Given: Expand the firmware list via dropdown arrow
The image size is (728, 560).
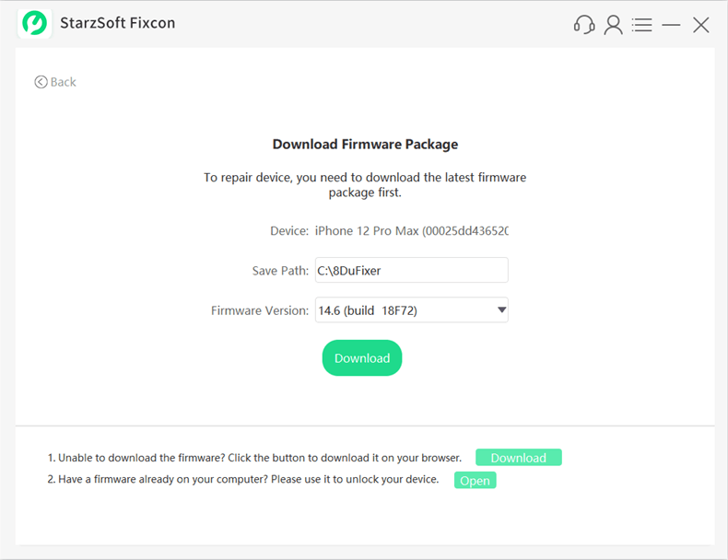Looking at the screenshot, I should 501,310.
